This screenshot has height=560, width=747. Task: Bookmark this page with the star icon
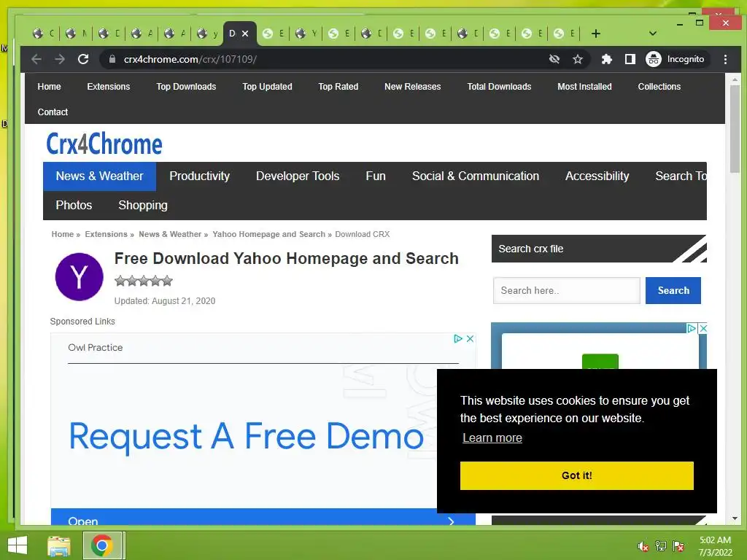coord(578,59)
